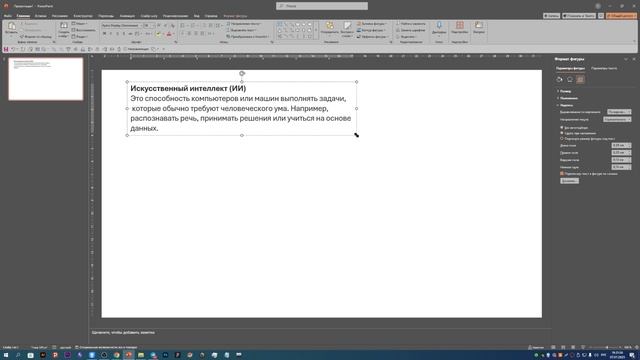Open Windows Start menu
The image size is (640, 360).
(6, 355)
